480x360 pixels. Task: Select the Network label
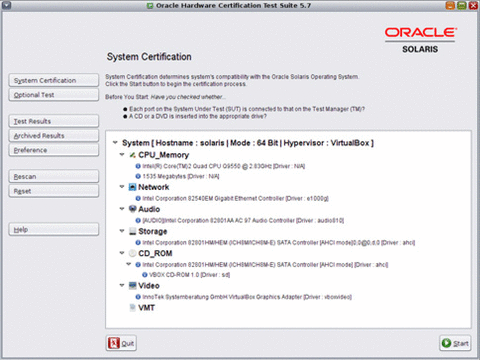click(x=154, y=187)
